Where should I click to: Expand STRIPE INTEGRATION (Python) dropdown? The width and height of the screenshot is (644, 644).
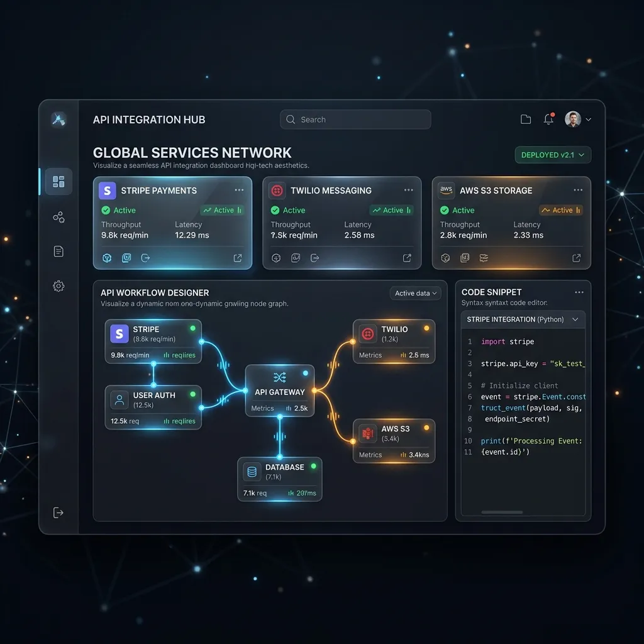523,319
